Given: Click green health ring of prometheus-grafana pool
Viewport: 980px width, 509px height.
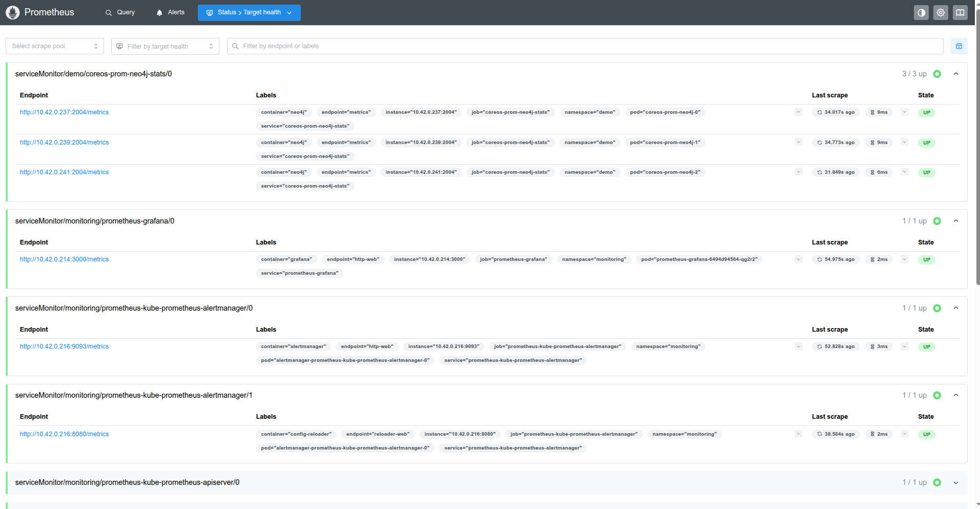Looking at the screenshot, I should [x=937, y=221].
